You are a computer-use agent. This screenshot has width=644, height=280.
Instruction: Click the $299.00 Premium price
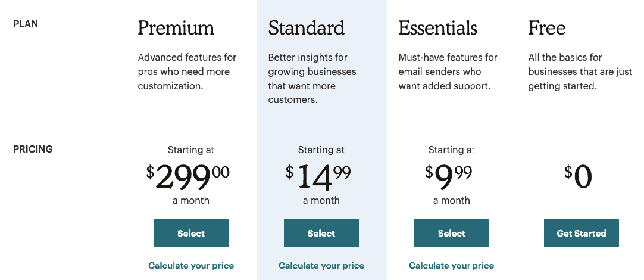tap(187, 177)
